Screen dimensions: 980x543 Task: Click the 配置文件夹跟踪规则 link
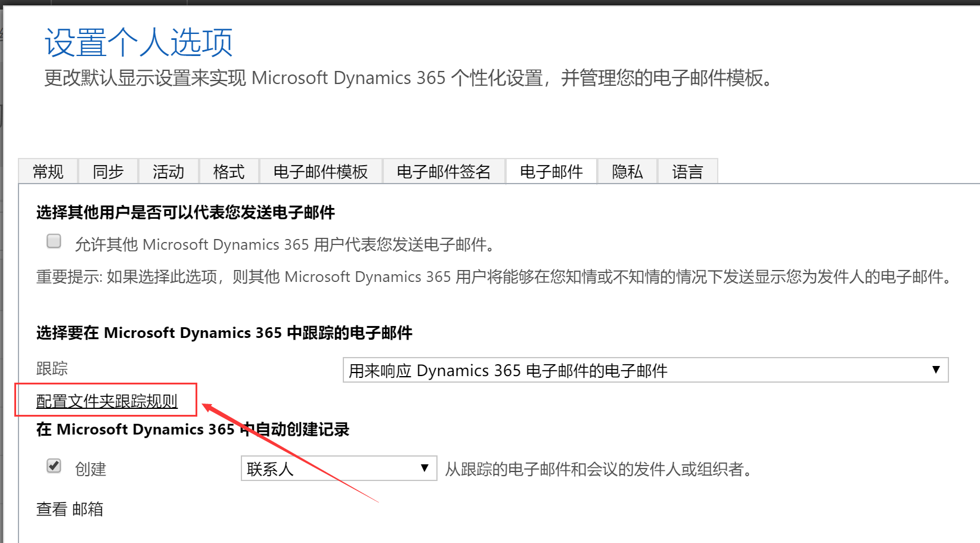coord(107,401)
